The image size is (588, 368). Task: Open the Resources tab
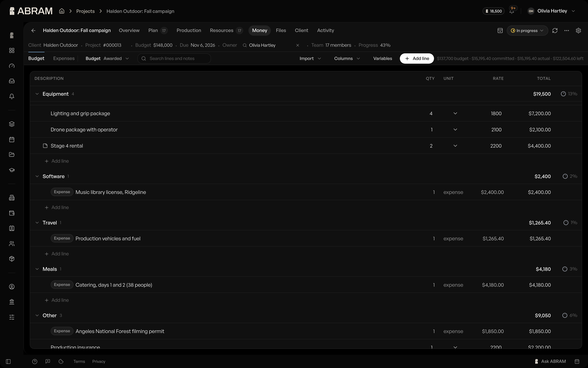click(226, 30)
